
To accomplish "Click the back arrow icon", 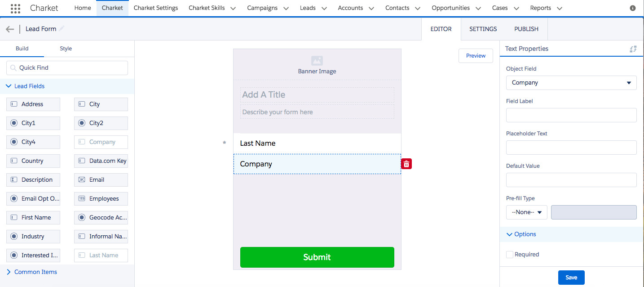I will pyautogui.click(x=10, y=29).
